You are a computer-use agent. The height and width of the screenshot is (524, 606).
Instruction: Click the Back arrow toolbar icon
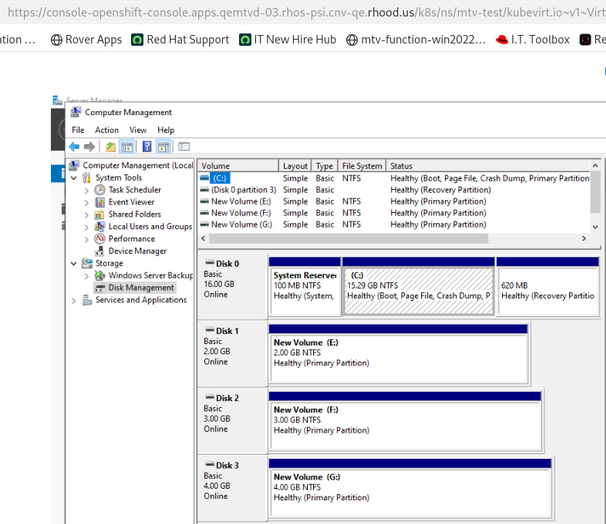point(74,146)
